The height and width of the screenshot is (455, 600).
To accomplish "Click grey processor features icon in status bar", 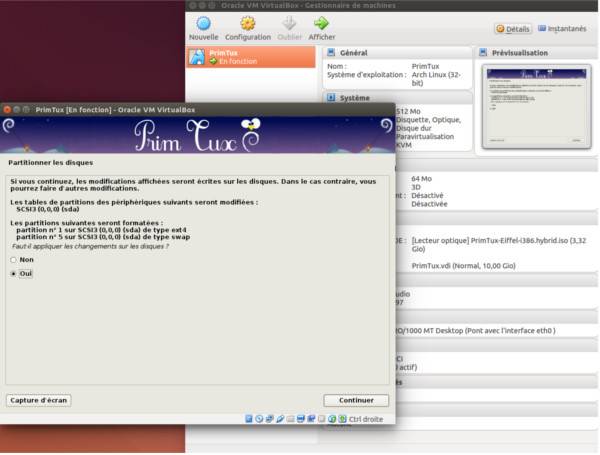I will click(x=321, y=419).
